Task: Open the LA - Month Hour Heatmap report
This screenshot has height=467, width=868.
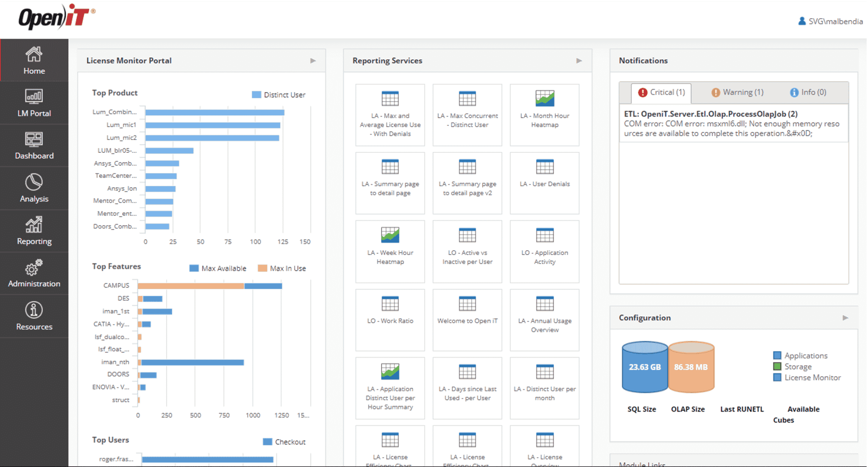Action: pos(544,115)
